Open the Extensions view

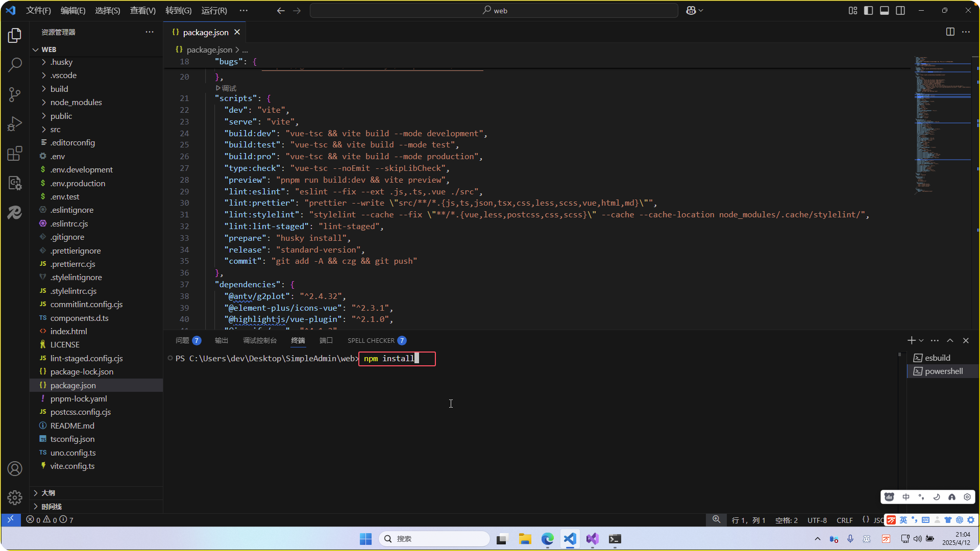pos(15,153)
